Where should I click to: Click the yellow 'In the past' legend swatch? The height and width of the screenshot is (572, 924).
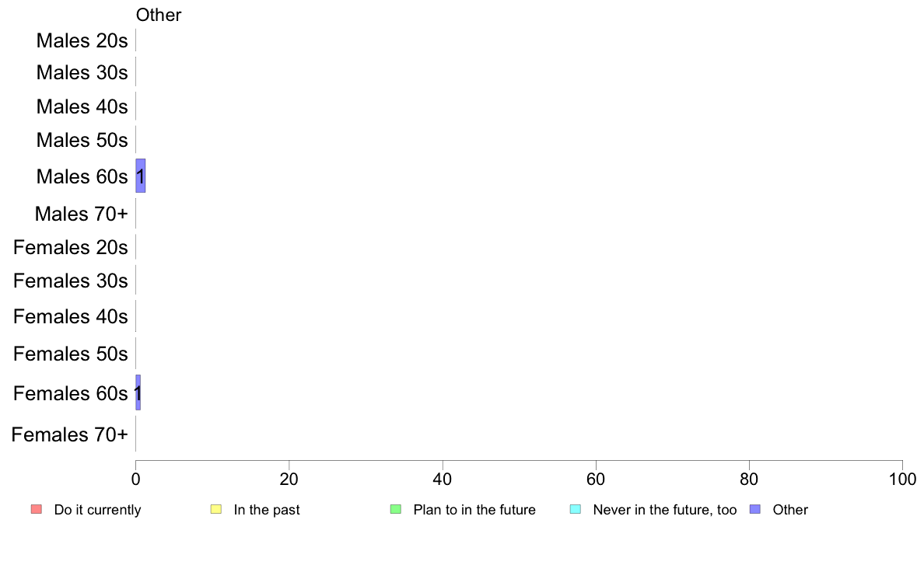(215, 509)
